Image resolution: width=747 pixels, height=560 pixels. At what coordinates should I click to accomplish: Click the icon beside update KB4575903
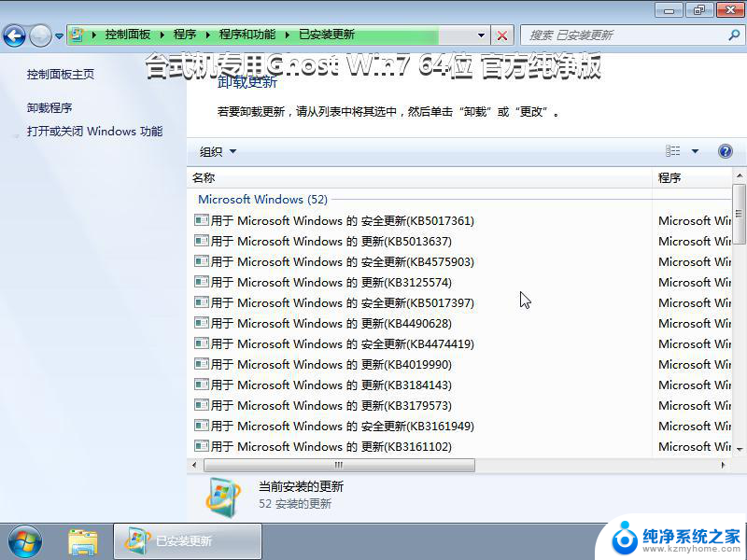click(x=202, y=261)
